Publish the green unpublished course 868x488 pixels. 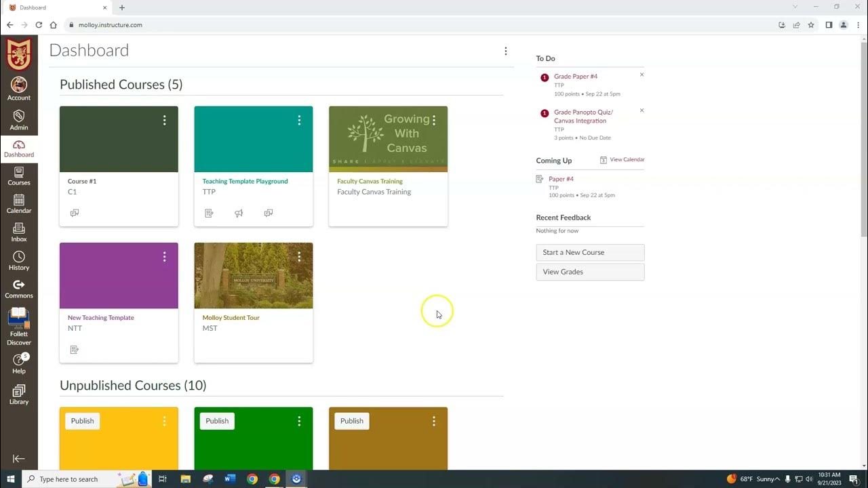217,421
